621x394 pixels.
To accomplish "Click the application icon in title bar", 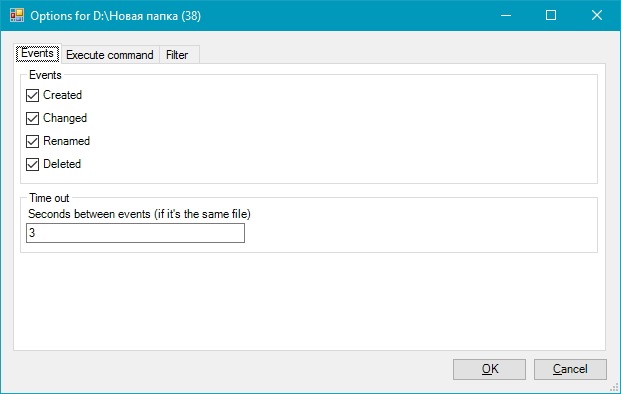I will point(17,15).
